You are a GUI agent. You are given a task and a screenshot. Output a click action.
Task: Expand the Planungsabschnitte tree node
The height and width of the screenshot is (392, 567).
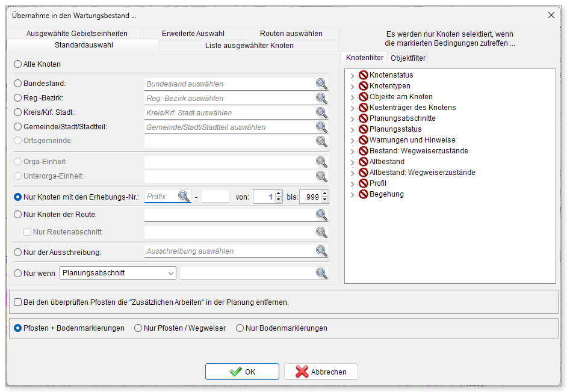point(352,119)
